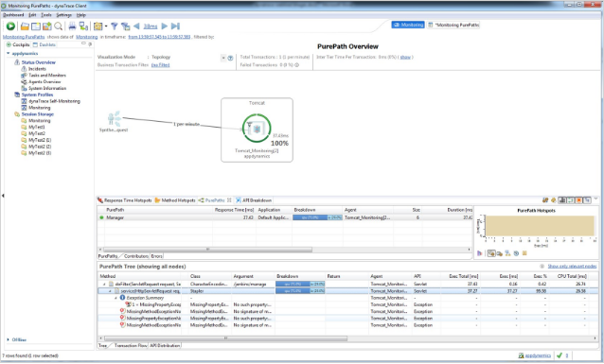Screen dimensions: 604x364
Task: Open the view menu chevron at panel top right
Action: coord(595,199)
